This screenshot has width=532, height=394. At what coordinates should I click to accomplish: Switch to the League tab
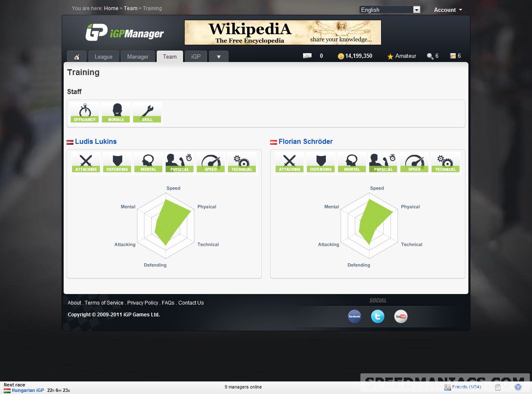pos(103,57)
